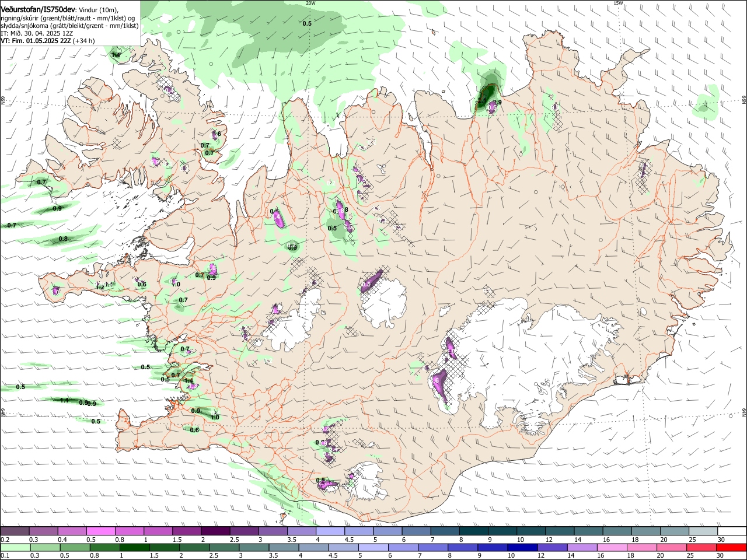Click the pure red swatch labeled 30
The height and width of the screenshot is (560, 747).
(732, 548)
